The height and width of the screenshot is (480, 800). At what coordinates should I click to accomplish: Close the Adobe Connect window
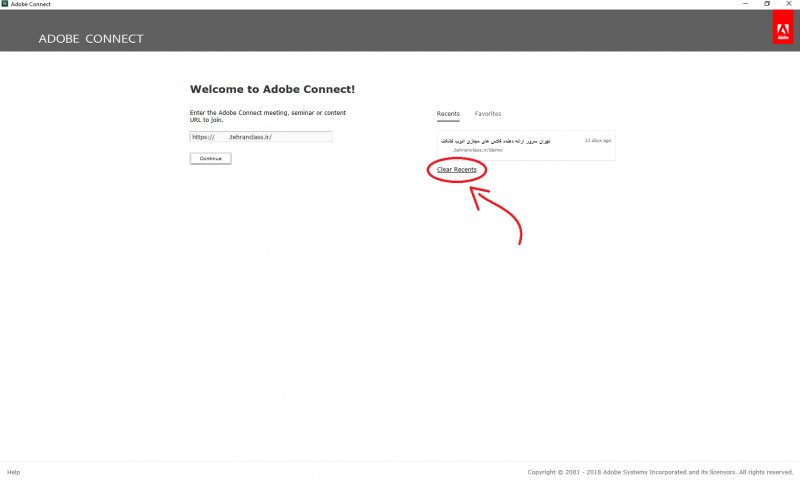click(791, 4)
